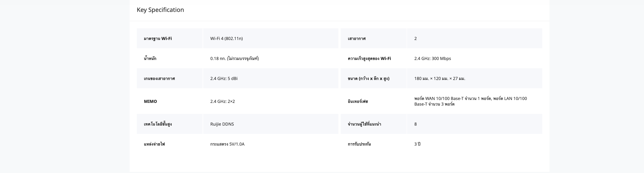Select the 2.4 GHz: 2×2 value

click(x=222, y=101)
